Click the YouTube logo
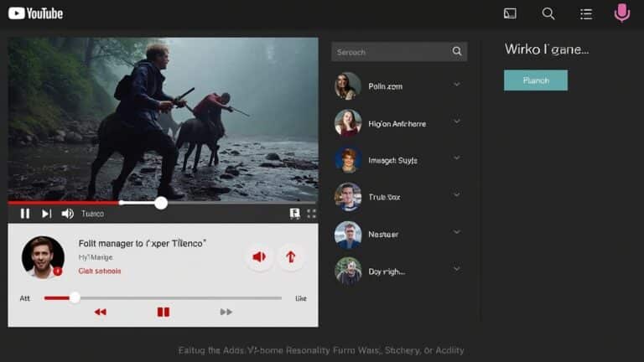Viewport: 644px width, 362px height. tap(36, 13)
